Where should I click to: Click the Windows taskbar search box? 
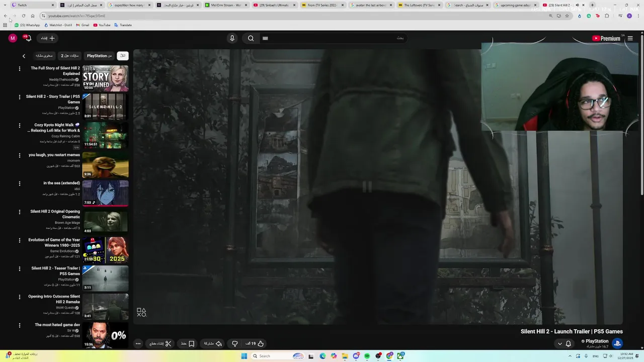(x=278, y=356)
